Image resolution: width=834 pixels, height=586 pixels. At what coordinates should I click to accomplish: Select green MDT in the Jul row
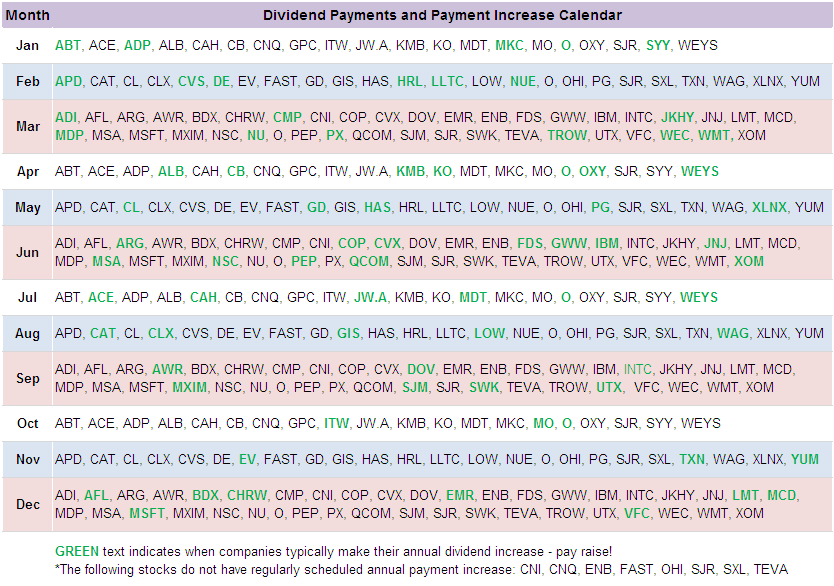(473, 297)
